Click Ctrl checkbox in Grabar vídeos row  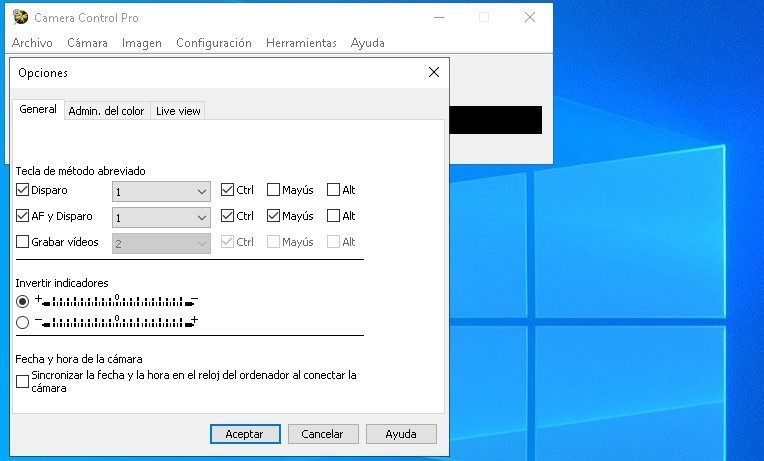point(227,241)
